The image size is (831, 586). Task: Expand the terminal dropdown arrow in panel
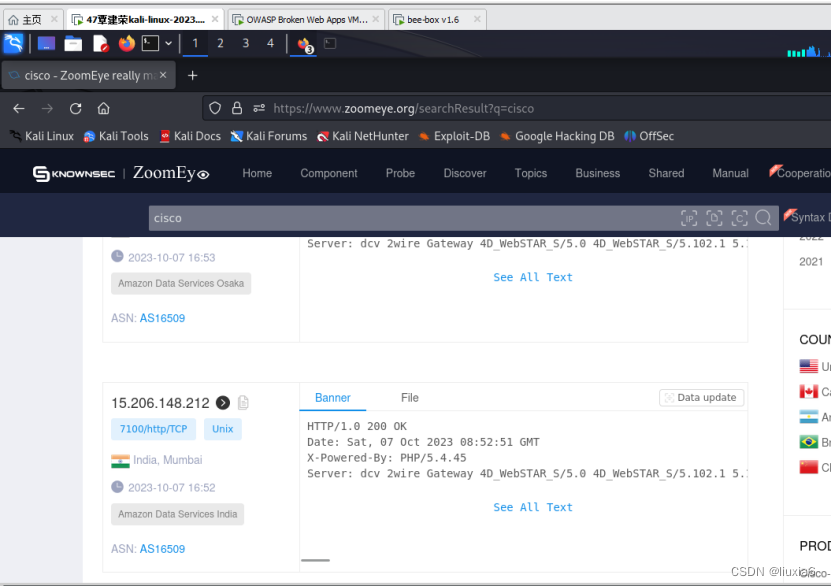169,43
